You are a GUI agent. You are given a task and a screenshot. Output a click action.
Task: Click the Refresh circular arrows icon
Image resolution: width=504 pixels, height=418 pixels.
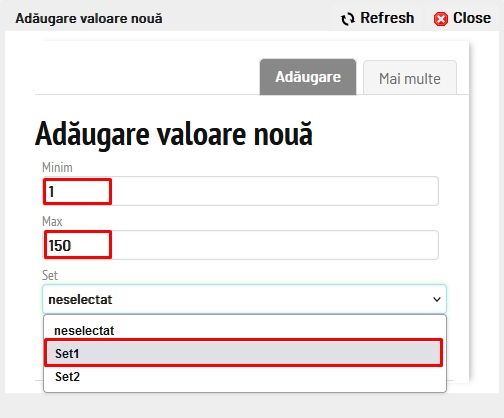click(x=348, y=19)
